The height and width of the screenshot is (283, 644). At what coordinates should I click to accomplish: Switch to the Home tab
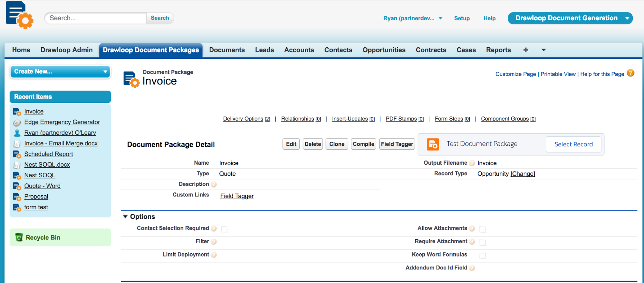[21, 50]
